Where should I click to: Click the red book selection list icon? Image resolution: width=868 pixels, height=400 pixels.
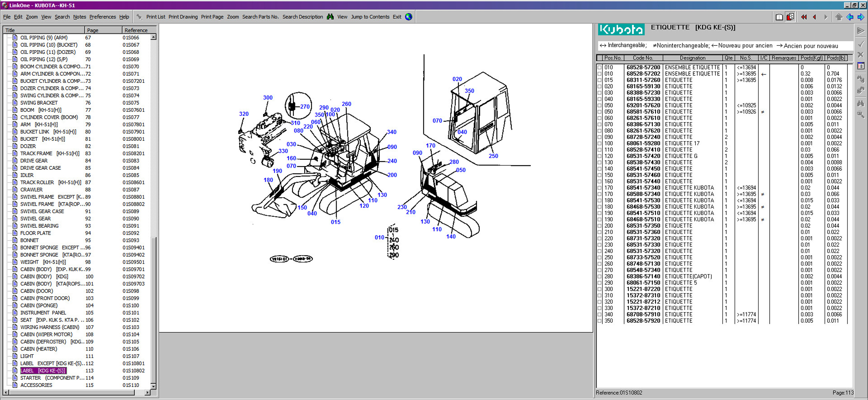[x=790, y=17]
